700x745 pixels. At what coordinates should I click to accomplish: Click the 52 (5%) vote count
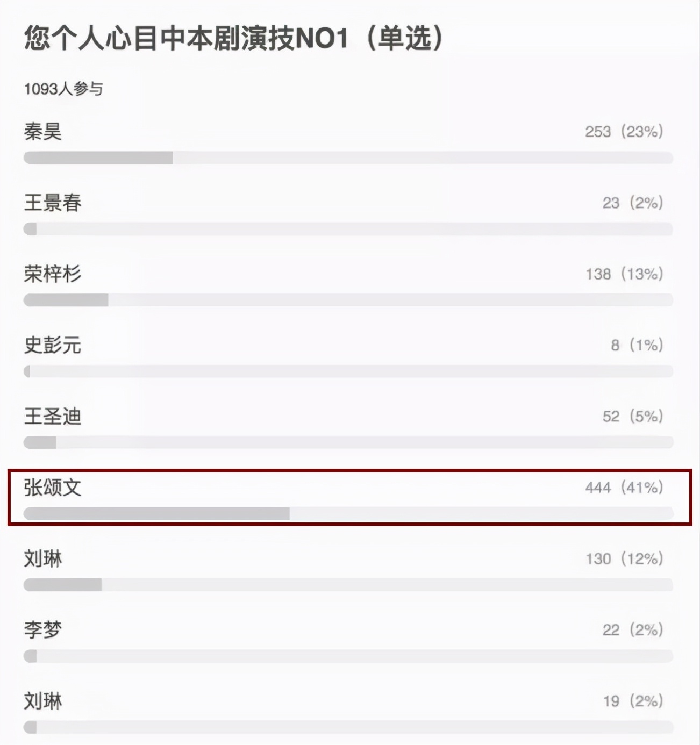(x=633, y=417)
